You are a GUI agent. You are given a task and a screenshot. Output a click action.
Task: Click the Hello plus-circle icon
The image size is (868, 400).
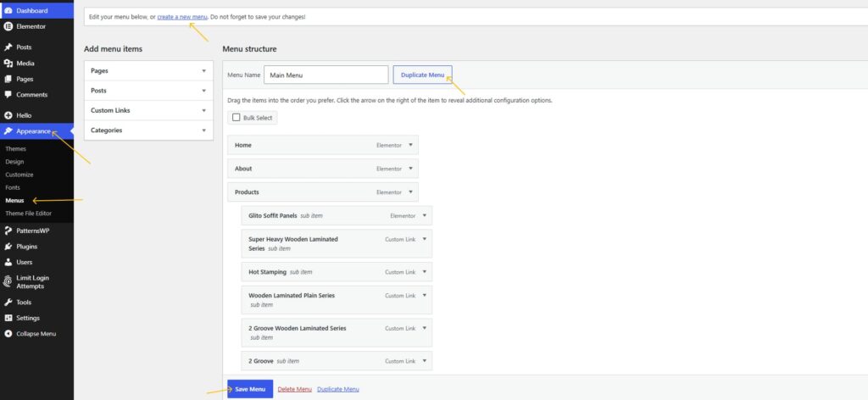coord(8,115)
